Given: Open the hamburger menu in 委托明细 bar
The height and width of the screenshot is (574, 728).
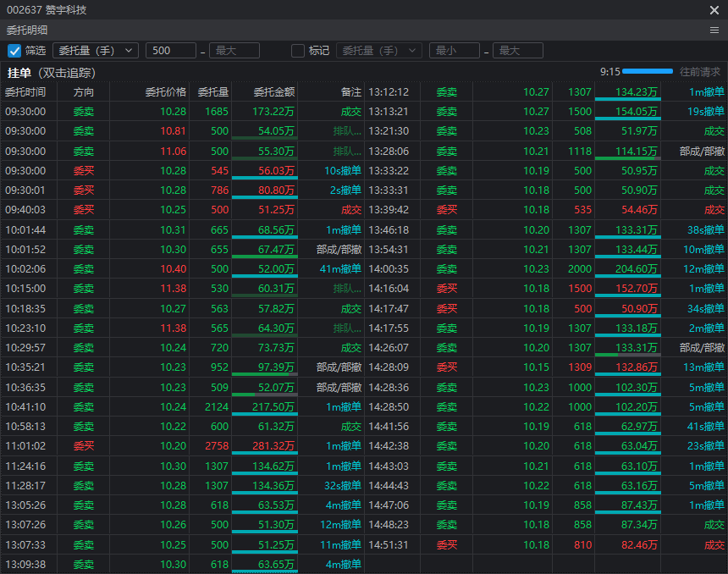Looking at the screenshot, I should [714, 30].
